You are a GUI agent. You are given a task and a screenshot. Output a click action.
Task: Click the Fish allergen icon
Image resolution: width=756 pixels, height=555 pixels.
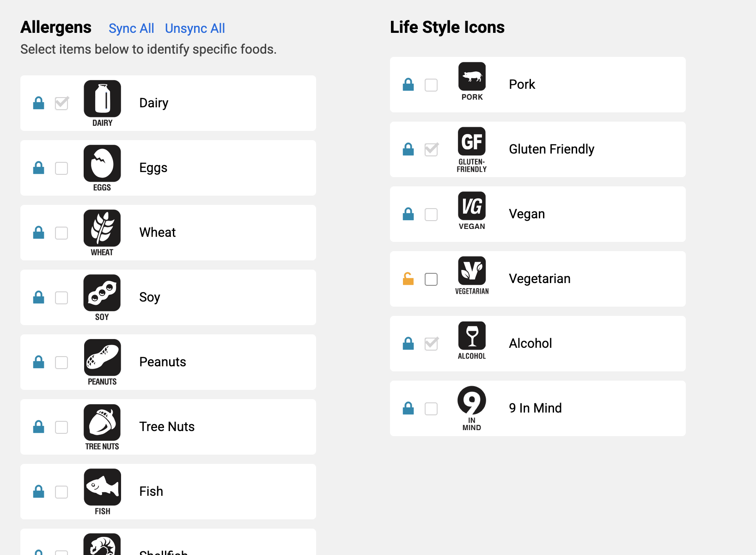coord(102,487)
